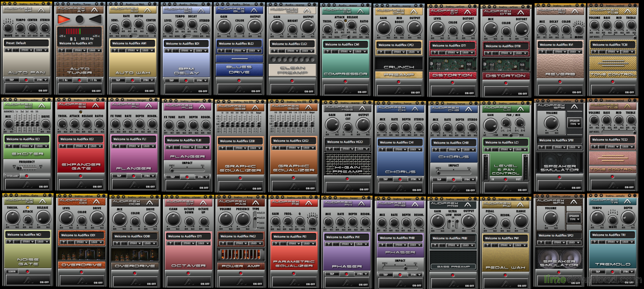Expand the SYNC dropdown in Auto Pan
The height and width of the screenshot is (289, 644).
[41, 80]
